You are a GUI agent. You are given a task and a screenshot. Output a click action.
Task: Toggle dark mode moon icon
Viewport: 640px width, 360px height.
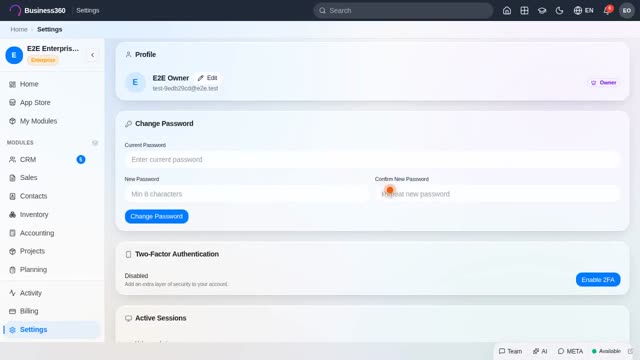click(x=559, y=11)
